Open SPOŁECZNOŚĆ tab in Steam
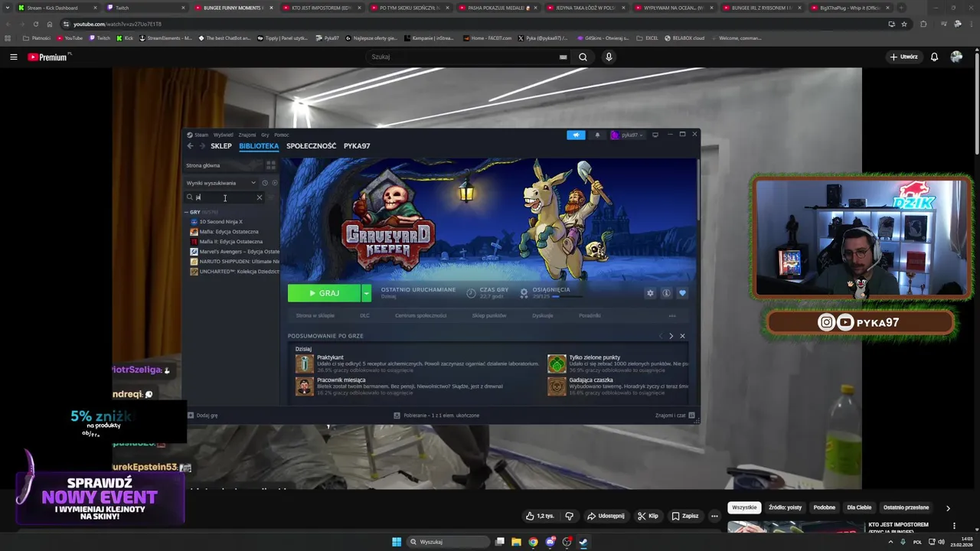Image resolution: width=980 pixels, height=551 pixels. [x=311, y=145]
